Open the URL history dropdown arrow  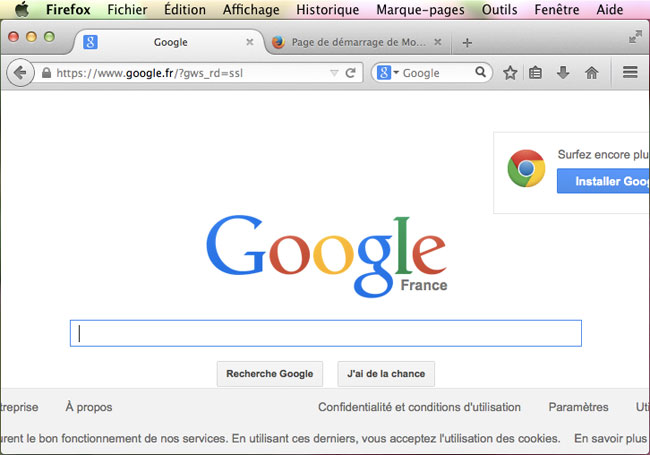click(334, 73)
